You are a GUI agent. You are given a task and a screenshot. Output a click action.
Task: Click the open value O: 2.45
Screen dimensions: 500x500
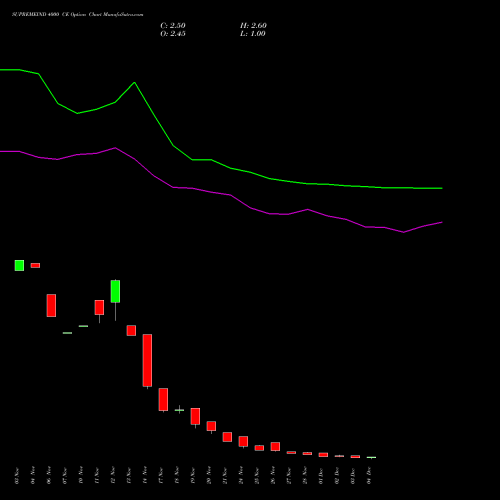173,34
